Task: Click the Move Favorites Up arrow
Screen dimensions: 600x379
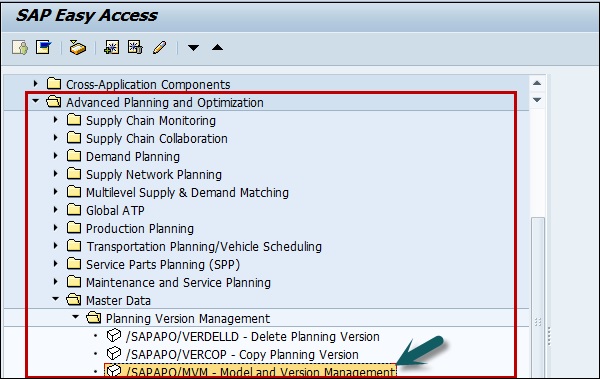Action: pyautogui.click(x=217, y=47)
